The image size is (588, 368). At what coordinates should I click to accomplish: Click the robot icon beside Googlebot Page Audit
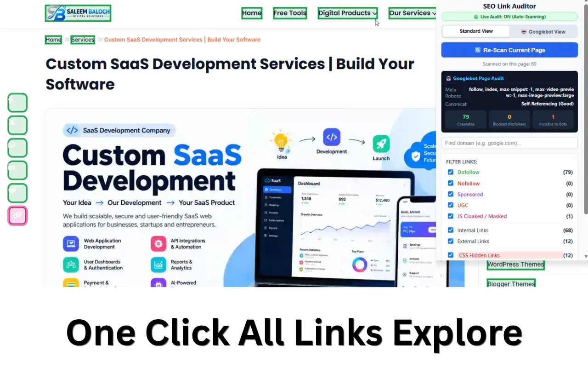pyautogui.click(x=448, y=79)
